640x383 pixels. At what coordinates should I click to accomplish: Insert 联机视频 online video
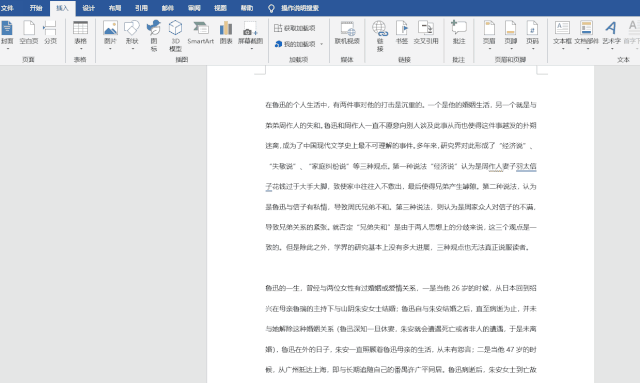[x=347, y=33]
